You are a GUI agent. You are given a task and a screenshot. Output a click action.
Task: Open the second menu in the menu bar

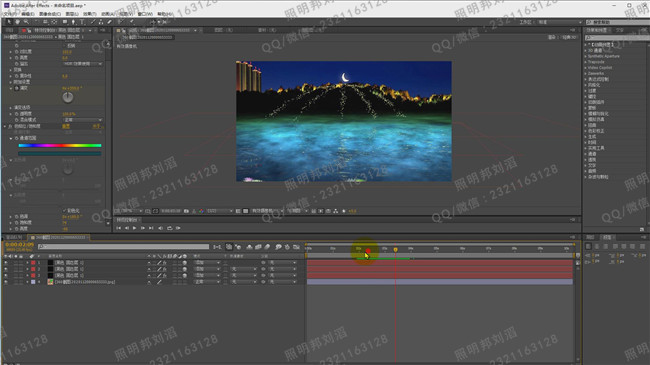[28, 14]
